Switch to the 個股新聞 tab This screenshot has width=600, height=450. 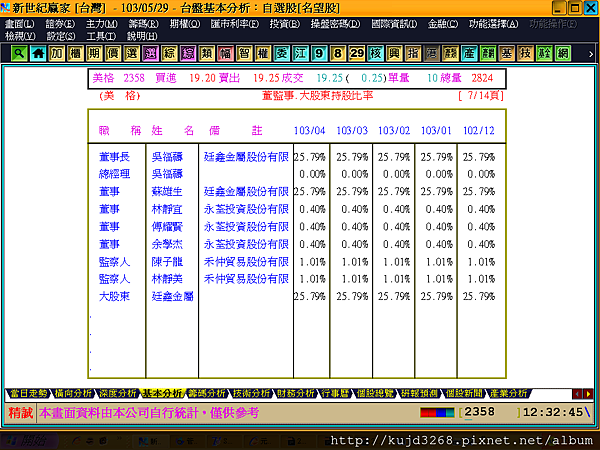[x=464, y=393]
